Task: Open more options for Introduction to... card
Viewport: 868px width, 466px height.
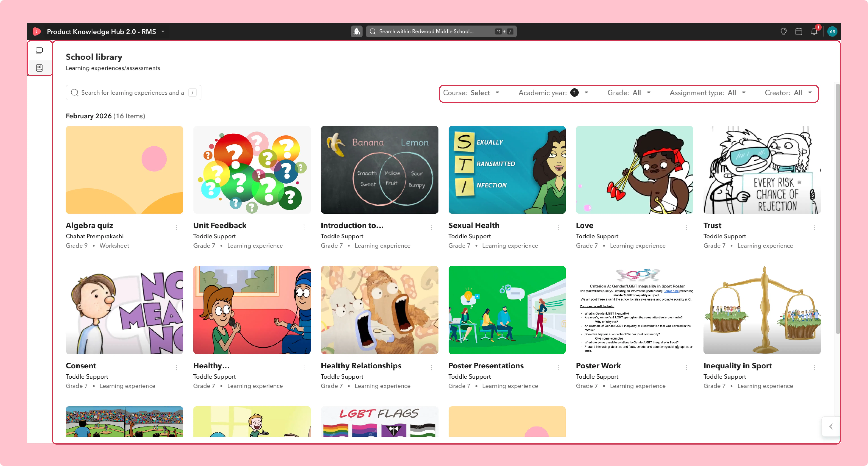Action: pyautogui.click(x=432, y=227)
